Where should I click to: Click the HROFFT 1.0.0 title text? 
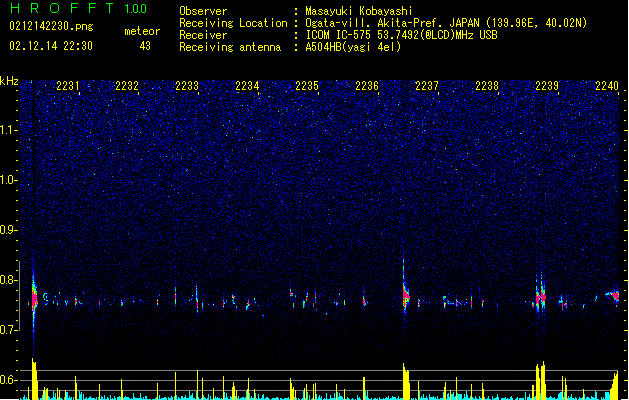[78, 8]
